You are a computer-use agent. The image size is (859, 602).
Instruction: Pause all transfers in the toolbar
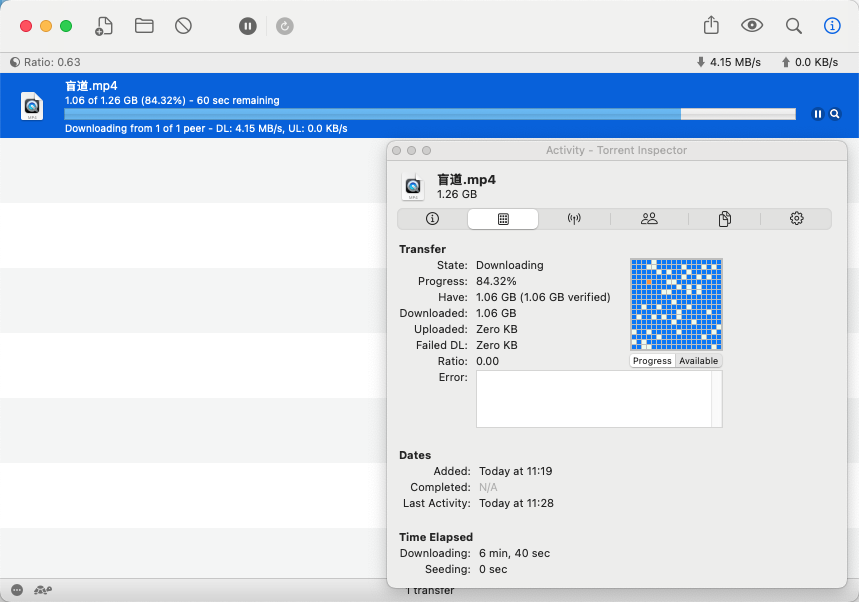248,26
